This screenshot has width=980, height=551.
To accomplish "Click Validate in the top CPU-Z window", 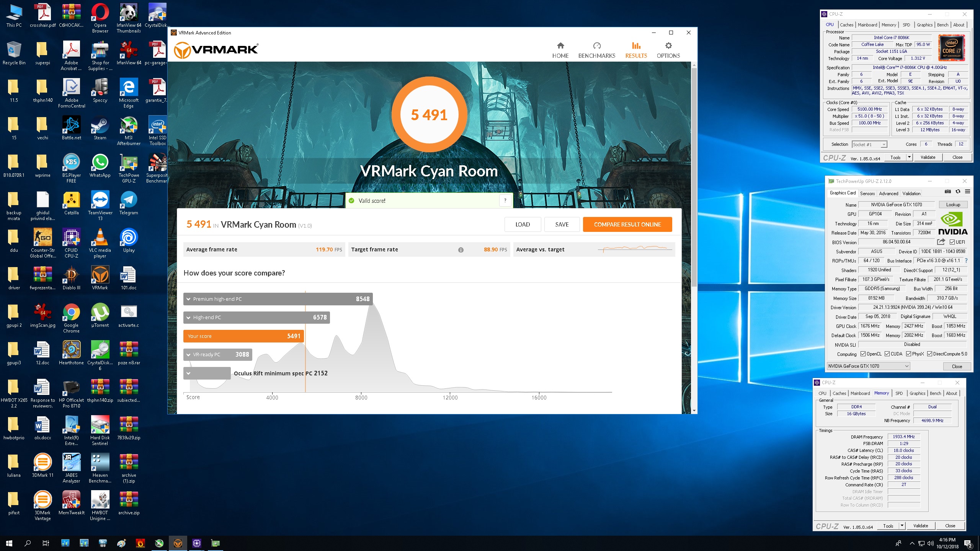I will point(928,157).
